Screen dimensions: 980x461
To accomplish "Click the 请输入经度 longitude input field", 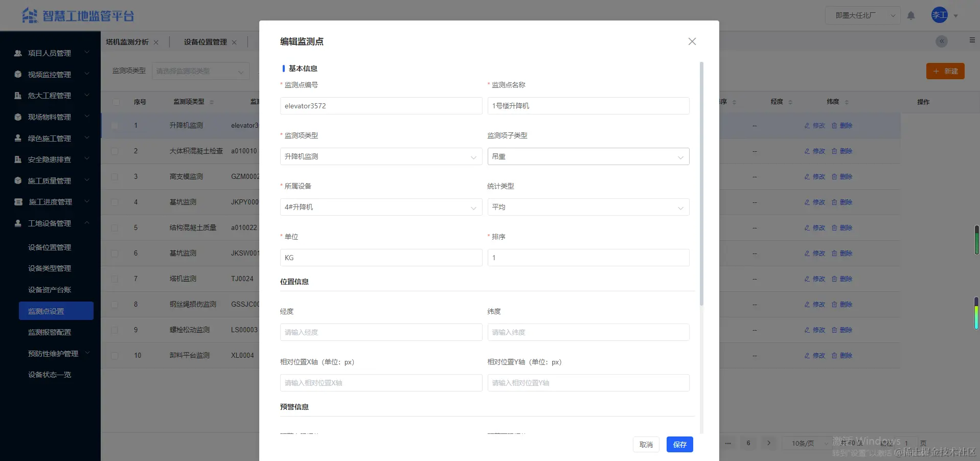I will coord(380,332).
